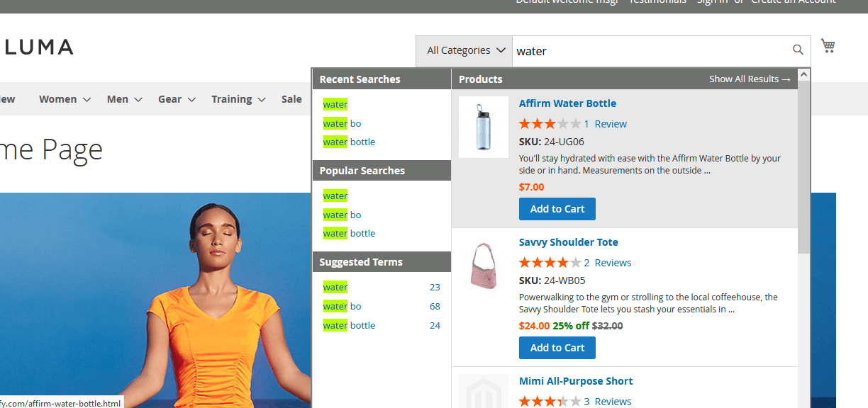Open the Savvy Shoulder Tote thumbnail
This screenshot has width=868, height=408.
(x=484, y=266)
